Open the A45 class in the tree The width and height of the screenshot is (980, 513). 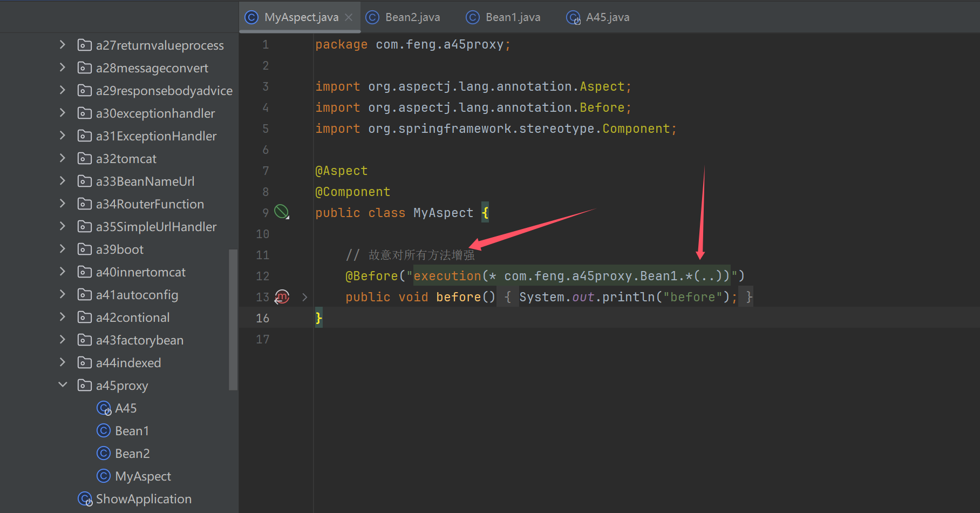click(x=126, y=408)
